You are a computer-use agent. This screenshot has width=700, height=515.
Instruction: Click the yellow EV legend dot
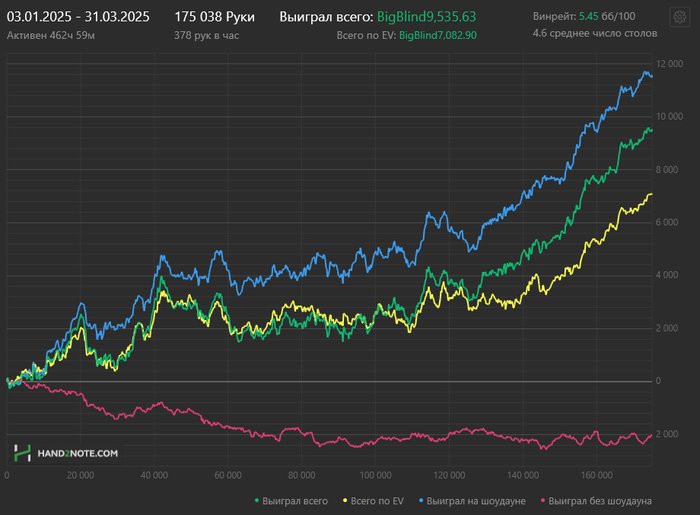(x=346, y=500)
